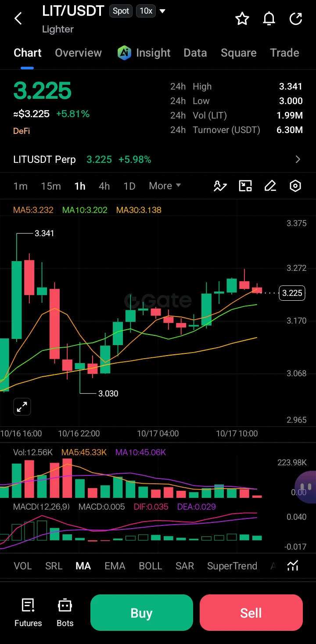This screenshot has width=316, height=644.
Task: Select the SuperTrend indicator
Action: (x=232, y=566)
